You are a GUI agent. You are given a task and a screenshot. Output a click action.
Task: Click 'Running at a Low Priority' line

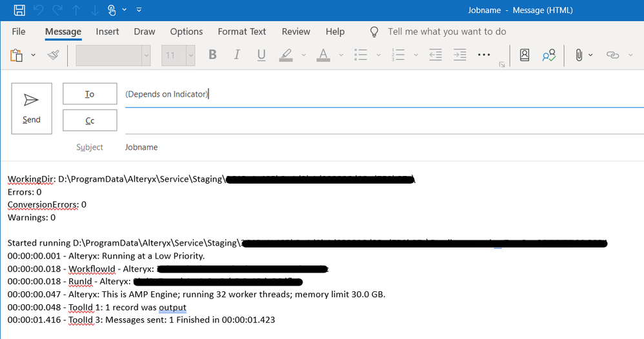[x=106, y=256]
